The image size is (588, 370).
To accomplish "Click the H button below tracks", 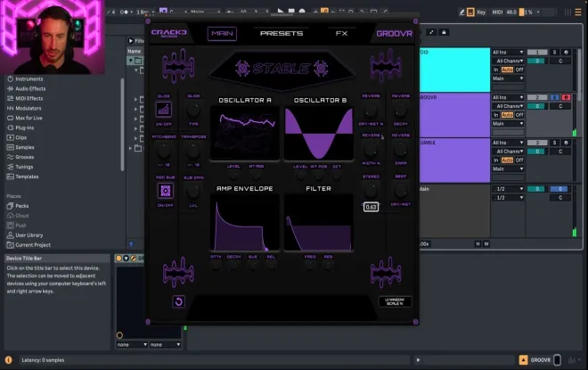I will [478, 244].
